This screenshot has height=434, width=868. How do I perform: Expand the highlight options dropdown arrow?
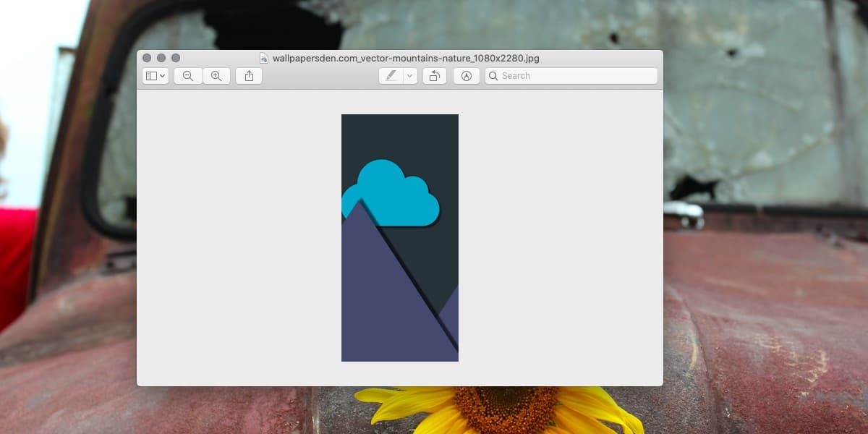tap(410, 76)
